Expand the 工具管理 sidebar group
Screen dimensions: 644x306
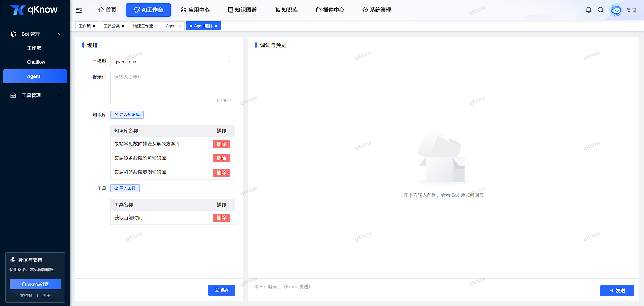pos(58,95)
